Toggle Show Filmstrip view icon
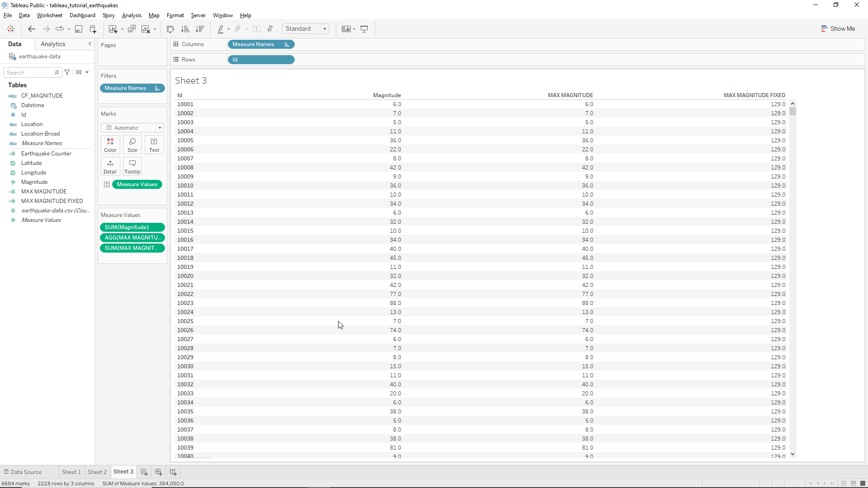 click(x=853, y=483)
